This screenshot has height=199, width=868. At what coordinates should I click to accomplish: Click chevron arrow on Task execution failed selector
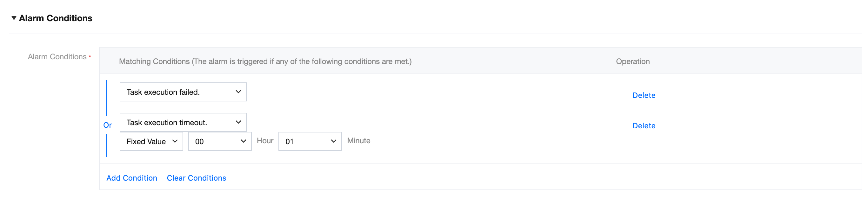(x=238, y=92)
